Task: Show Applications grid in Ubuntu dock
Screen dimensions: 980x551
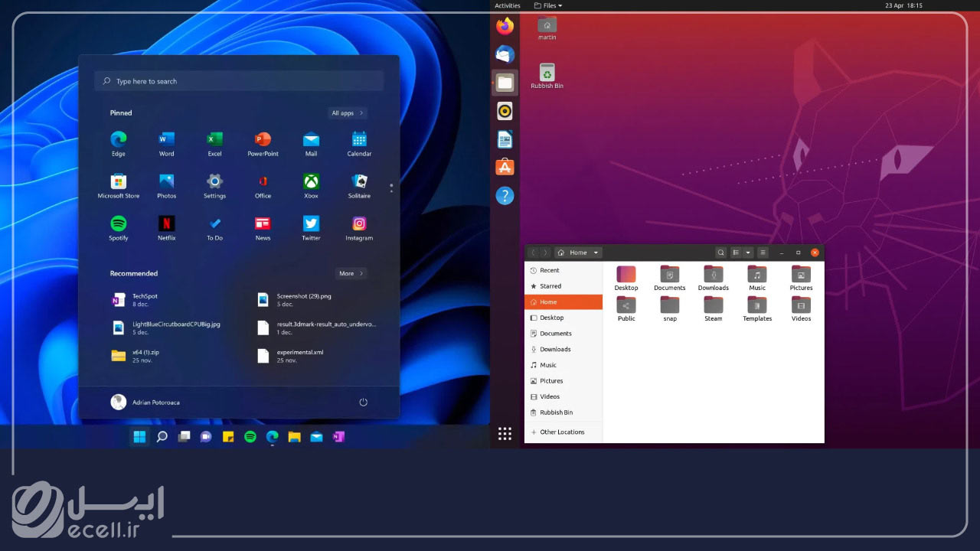Action: 505,434
